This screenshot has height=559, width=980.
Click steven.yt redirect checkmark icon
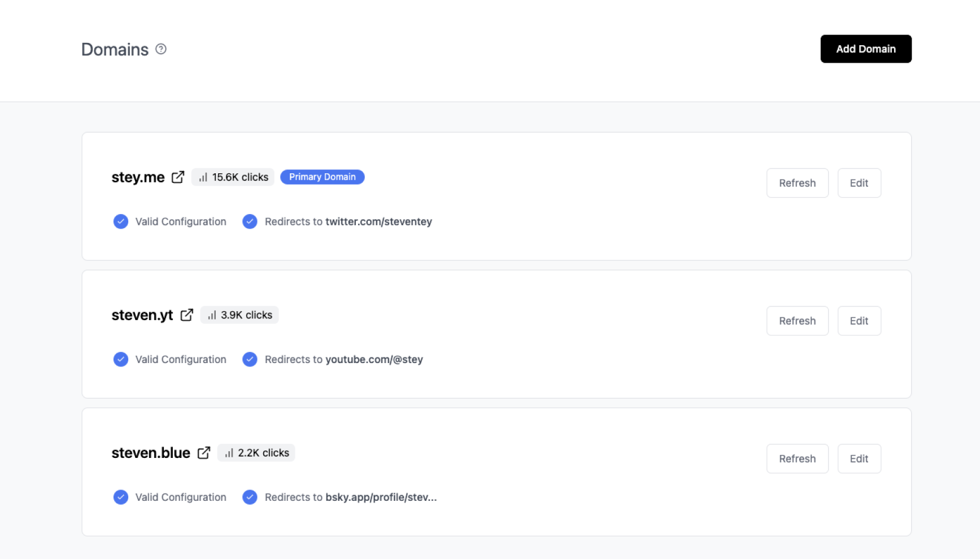click(x=250, y=359)
